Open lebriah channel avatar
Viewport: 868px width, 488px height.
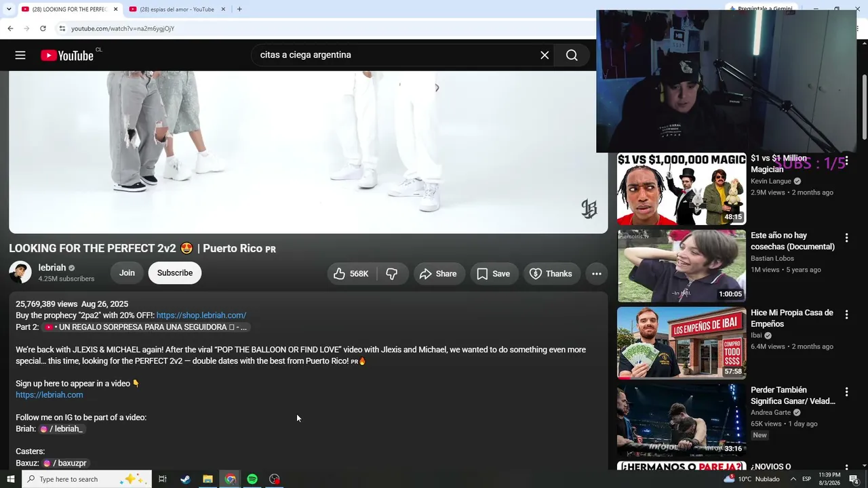click(x=20, y=272)
